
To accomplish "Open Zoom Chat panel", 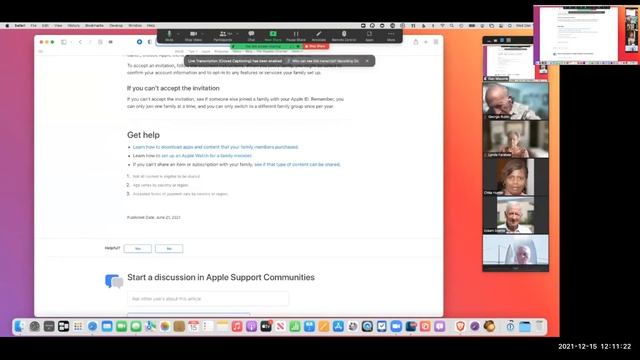I will [251, 36].
